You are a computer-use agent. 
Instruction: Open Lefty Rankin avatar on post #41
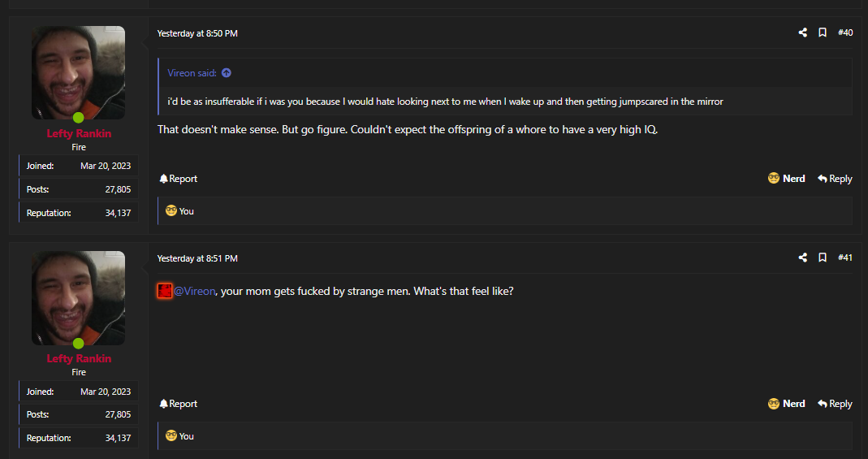point(78,298)
